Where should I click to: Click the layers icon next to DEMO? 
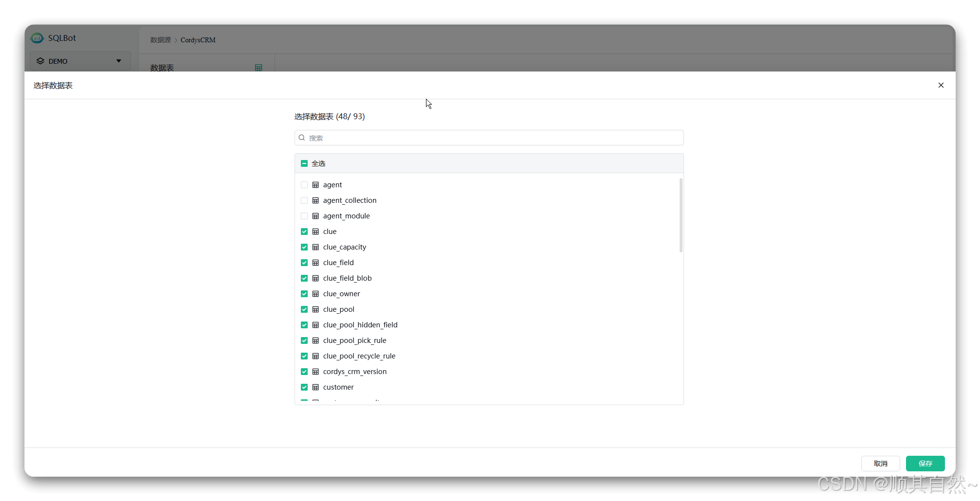(x=40, y=61)
